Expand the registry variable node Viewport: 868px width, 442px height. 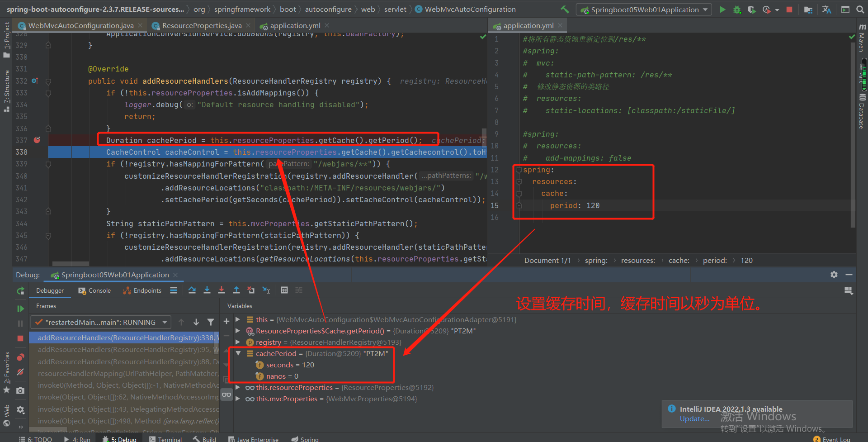pos(238,342)
